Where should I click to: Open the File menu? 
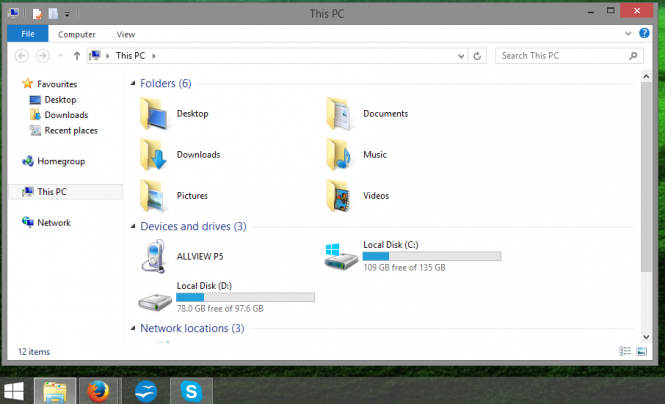(x=26, y=34)
